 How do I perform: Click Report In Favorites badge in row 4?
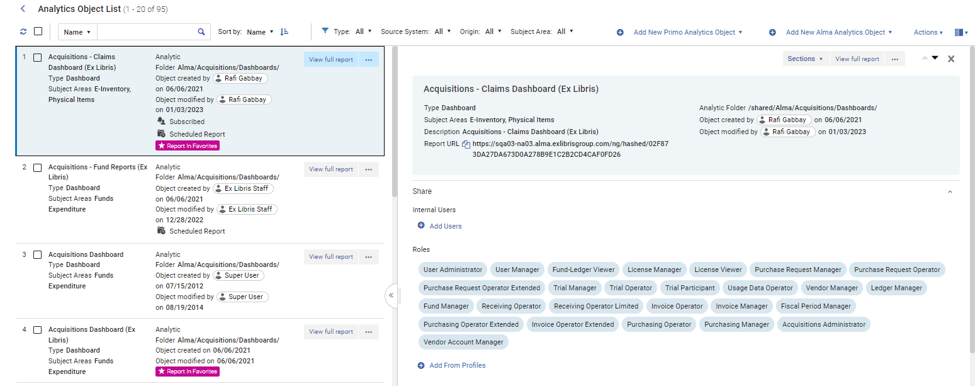point(188,372)
